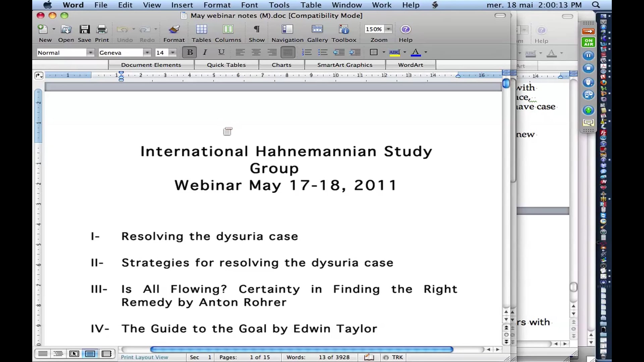Open the Normal style dropdown
This screenshot has width=644, height=362.
90,52
